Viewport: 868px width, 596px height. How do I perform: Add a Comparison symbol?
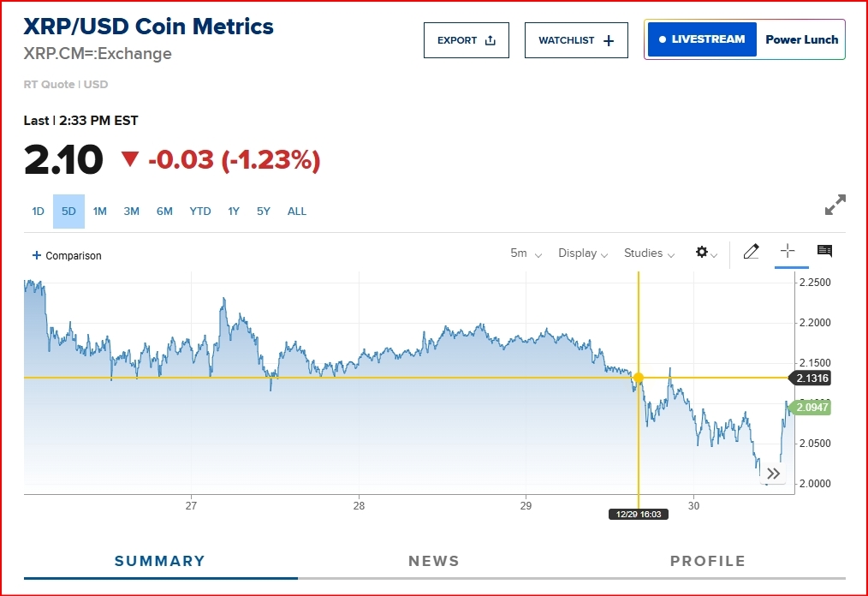(67, 255)
